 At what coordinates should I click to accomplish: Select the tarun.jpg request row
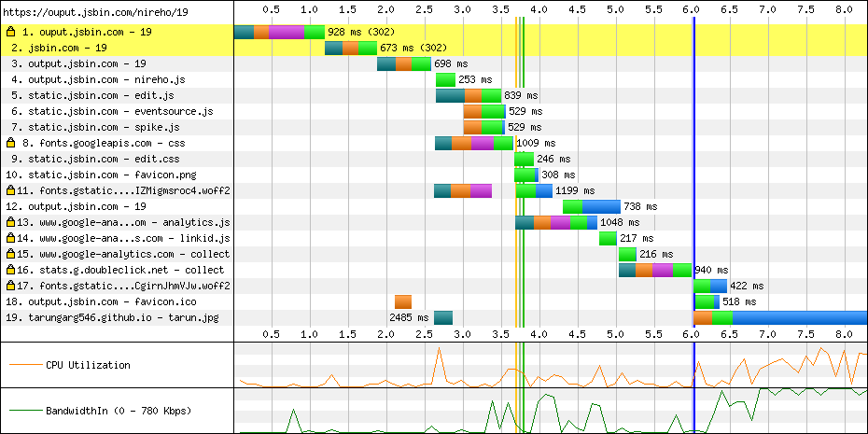point(434,317)
